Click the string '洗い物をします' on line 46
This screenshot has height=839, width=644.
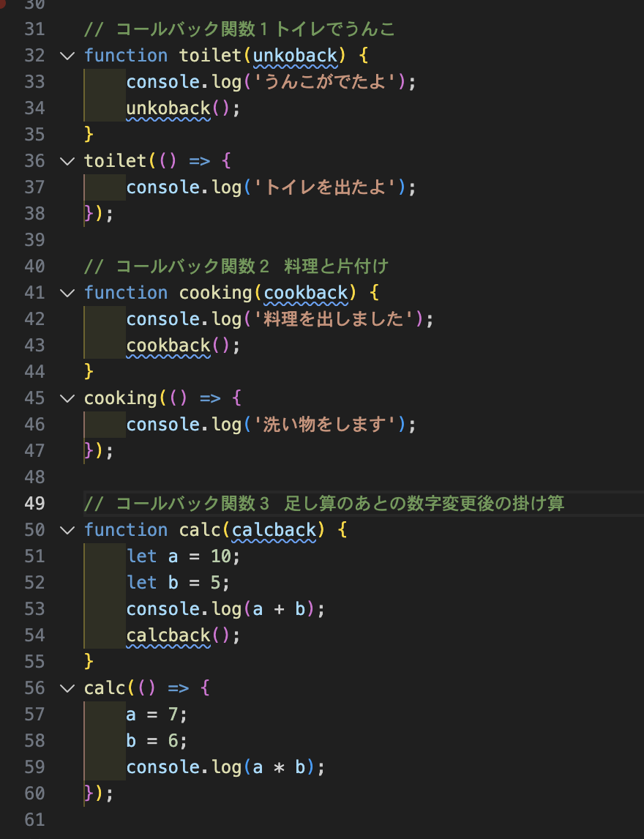click(x=325, y=425)
